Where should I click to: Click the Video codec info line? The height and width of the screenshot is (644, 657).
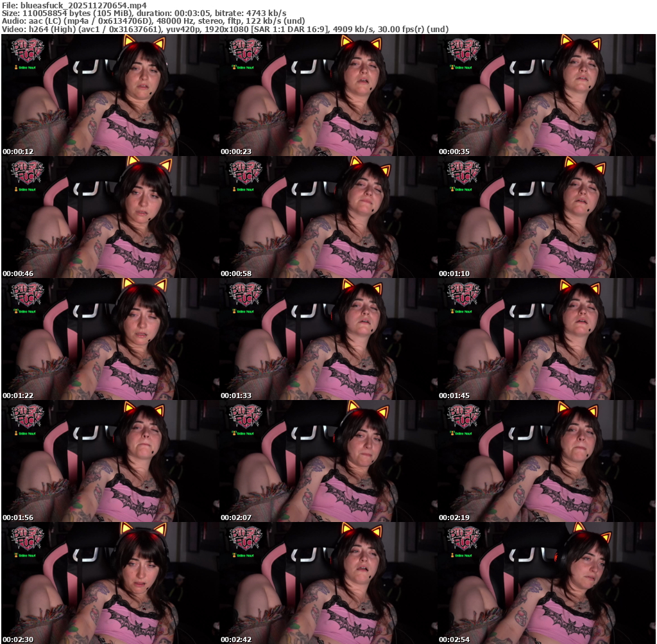coord(225,30)
